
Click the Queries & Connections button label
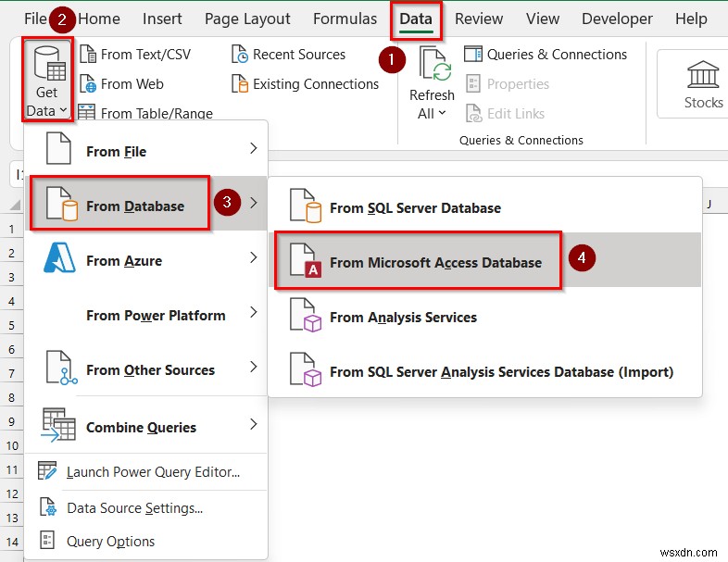point(557,55)
